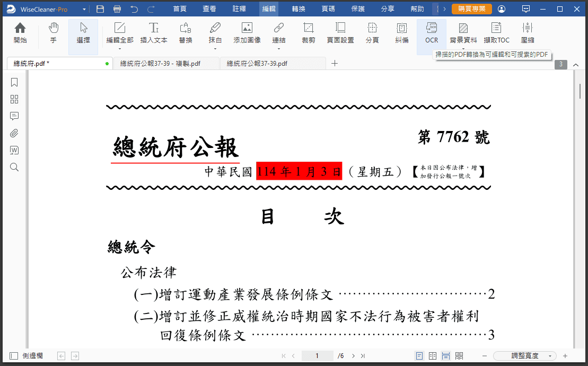Switch to two-page view layout

tap(433, 356)
